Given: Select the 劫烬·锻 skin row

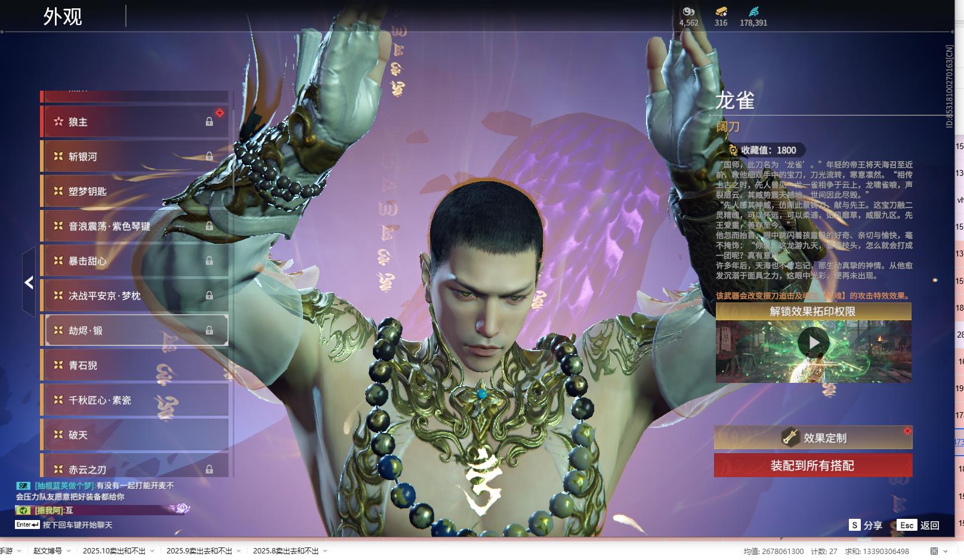Looking at the screenshot, I should click(135, 330).
